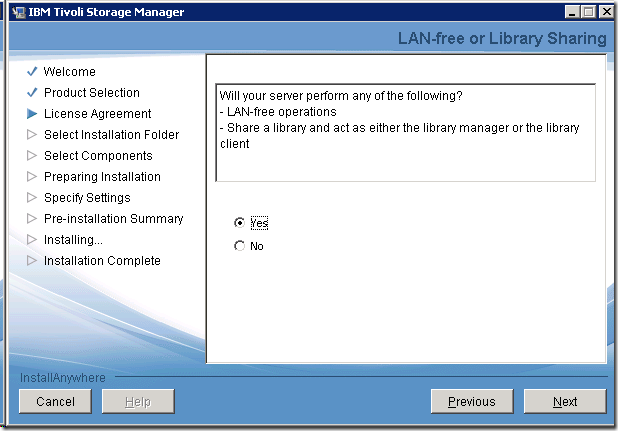The width and height of the screenshot is (618, 431).
Task: Click arrow icon beside Preparing Installation
Action: [x=32, y=177]
